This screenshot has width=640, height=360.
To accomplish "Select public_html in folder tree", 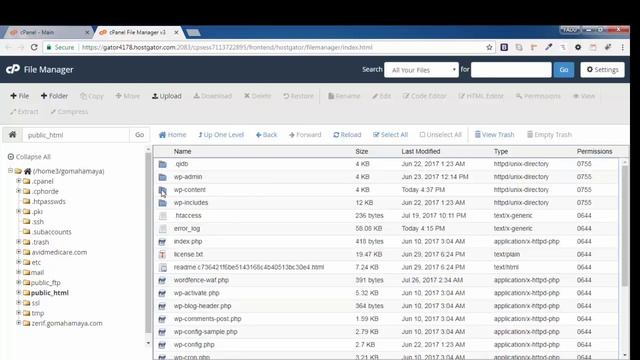I will click(x=49, y=293).
